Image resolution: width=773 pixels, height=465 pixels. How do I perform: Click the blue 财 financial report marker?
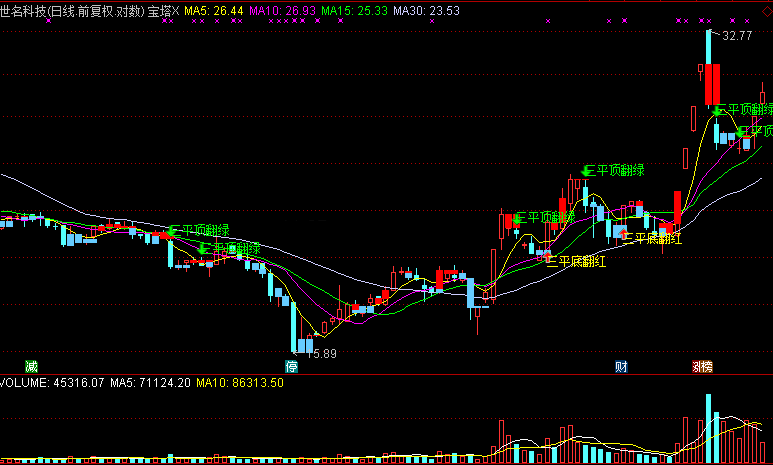(621, 366)
